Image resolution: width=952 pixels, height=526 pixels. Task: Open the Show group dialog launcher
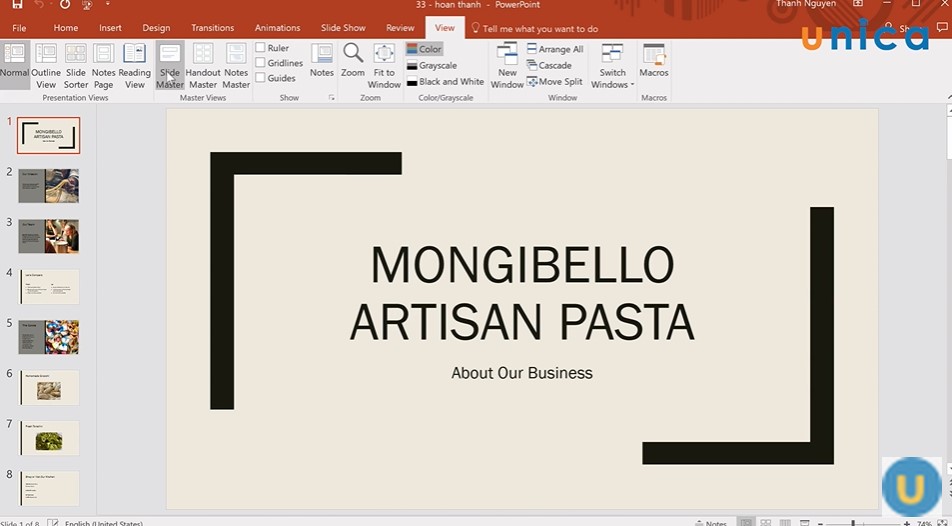pos(331,98)
